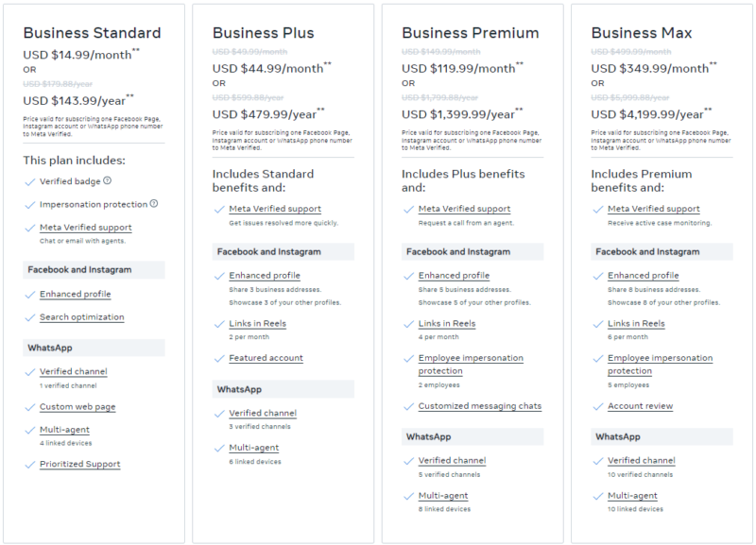
Task: Click the checkmark beside Custom web page
Action: coord(29,407)
